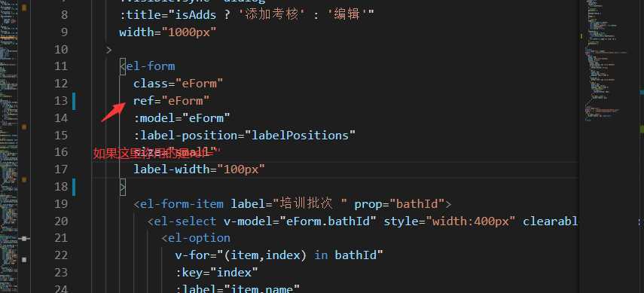Click the el-form-item tag on line 19

point(182,204)
